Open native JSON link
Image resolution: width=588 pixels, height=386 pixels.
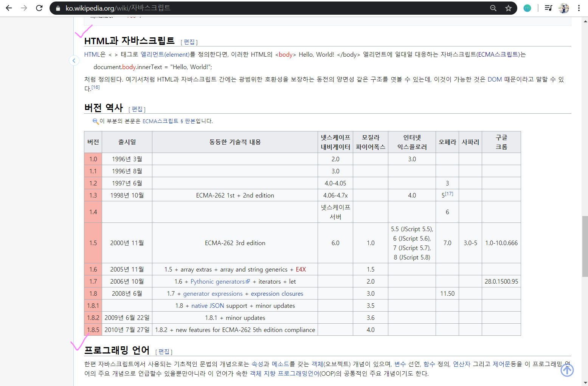(208, 306)
